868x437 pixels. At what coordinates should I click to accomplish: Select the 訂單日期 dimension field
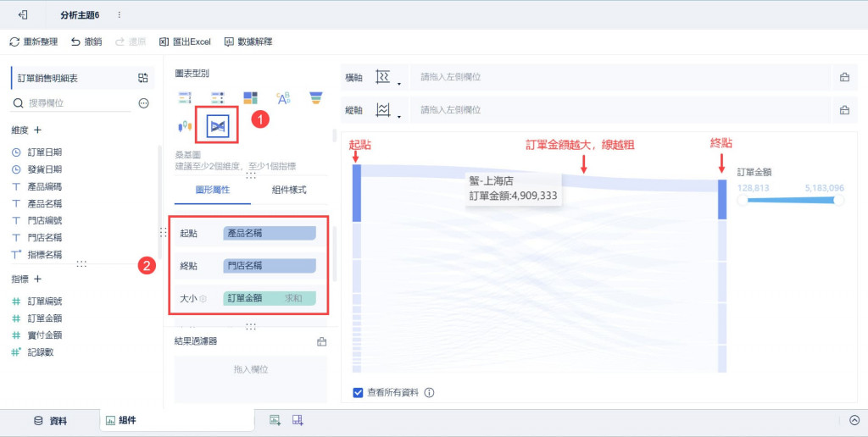(44, 152)
